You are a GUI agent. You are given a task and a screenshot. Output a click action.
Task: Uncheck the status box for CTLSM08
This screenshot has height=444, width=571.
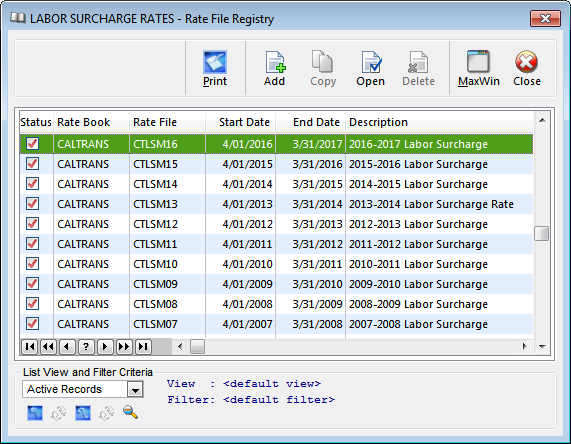32,303
